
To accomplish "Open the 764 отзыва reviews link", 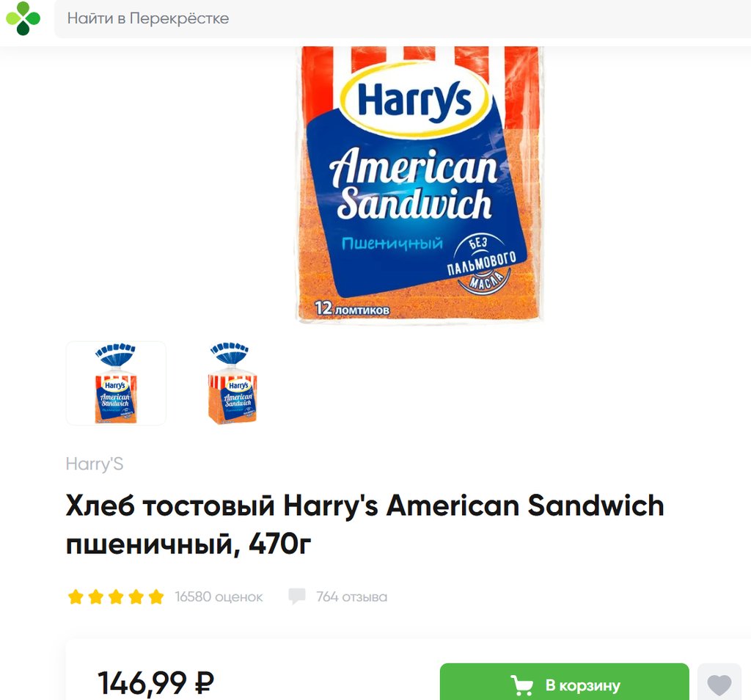I will click(x=351, y=597).
